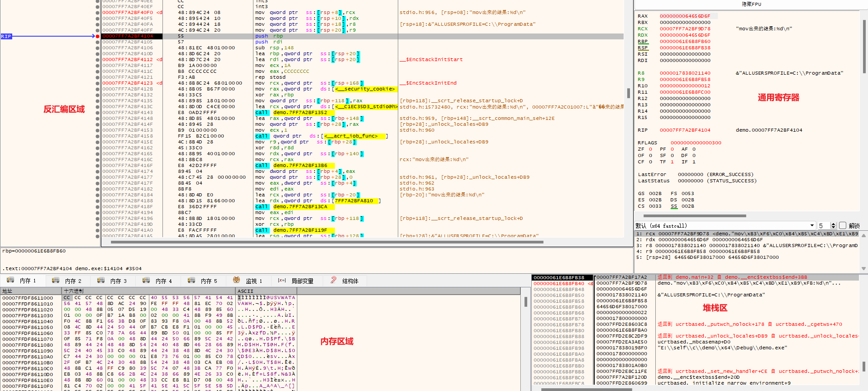The height and width of the screenshot is (391, 868).
Task: Click the disassembly horizontal scrollbar
Action: (327, 242)
